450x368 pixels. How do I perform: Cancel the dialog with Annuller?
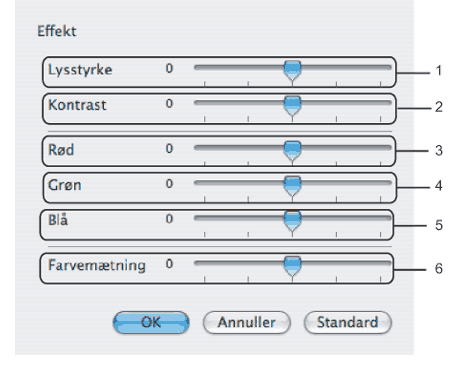pos(247,322)
